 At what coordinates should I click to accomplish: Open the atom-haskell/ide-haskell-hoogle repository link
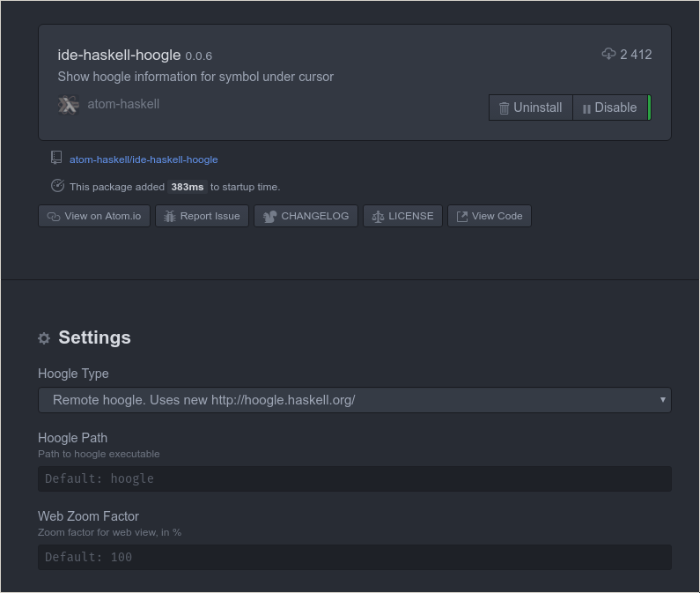click(x=144, y=159)
